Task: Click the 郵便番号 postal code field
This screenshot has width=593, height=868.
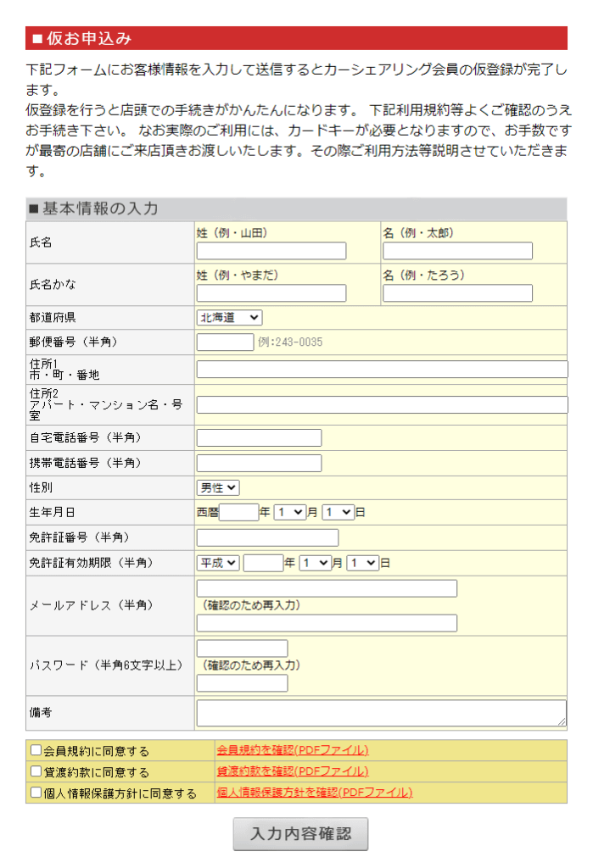Action: click(x=225, y=342)
